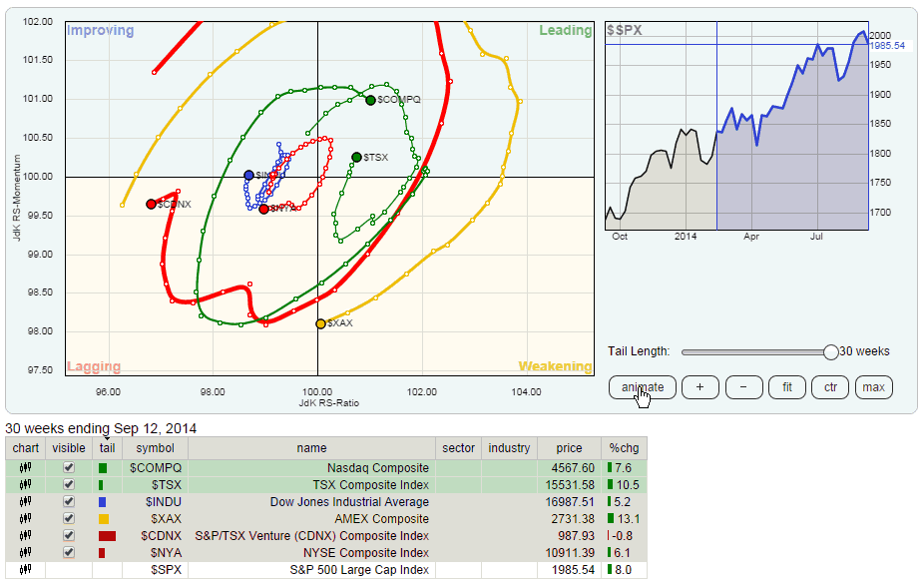Uncheck visibility for $COMPQ
Viewport: 924px width, 584px height.
point(69,468)
